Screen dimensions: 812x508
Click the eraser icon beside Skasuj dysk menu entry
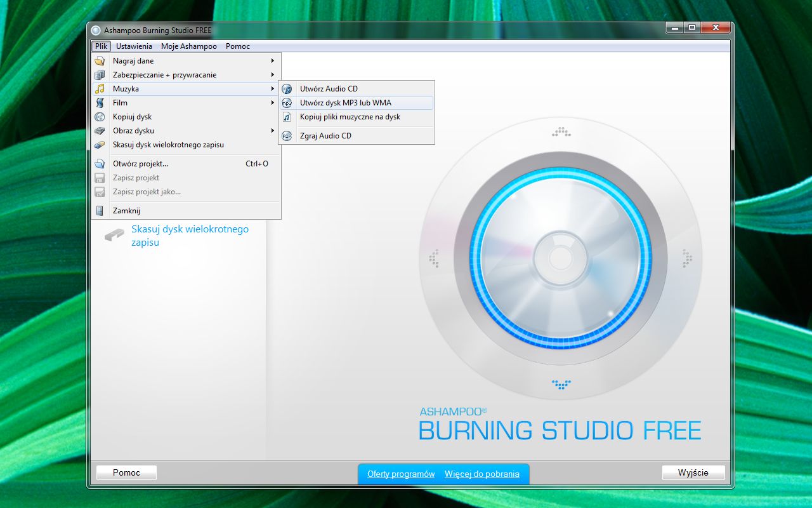pyautogui.click(x=100, y=145)
